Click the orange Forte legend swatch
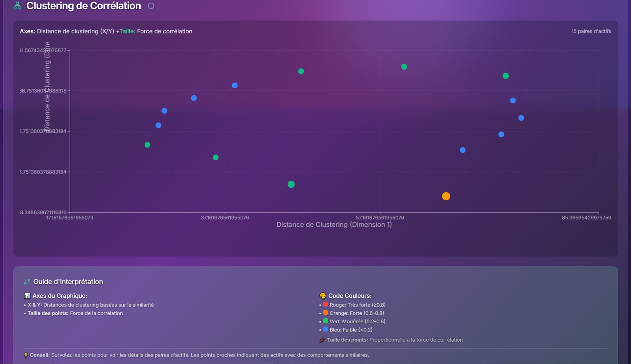The image size is (631, 364). click(325, 313)
